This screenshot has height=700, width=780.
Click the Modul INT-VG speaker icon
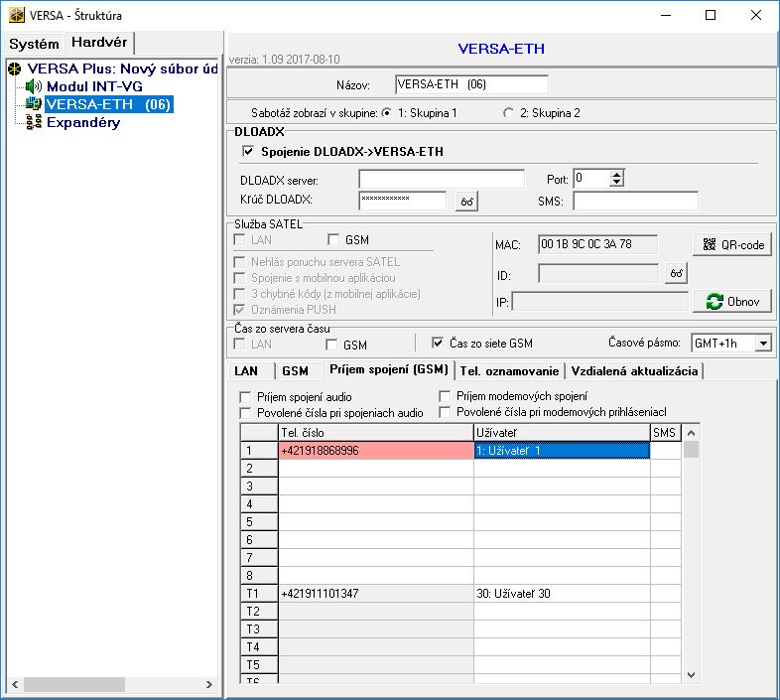[32, 87]
